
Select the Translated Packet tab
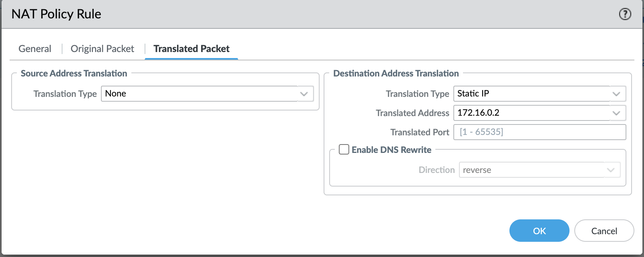pos(191,48)
